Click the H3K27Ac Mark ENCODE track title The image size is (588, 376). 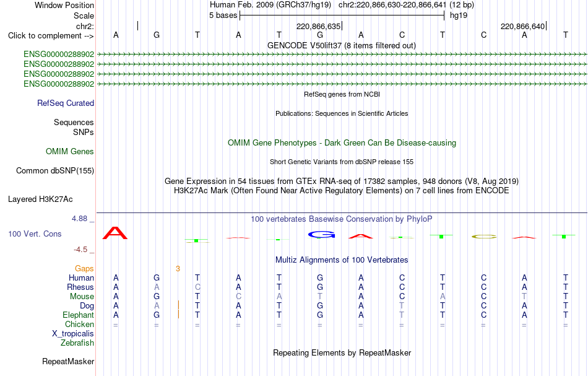[x=342, y=191]
